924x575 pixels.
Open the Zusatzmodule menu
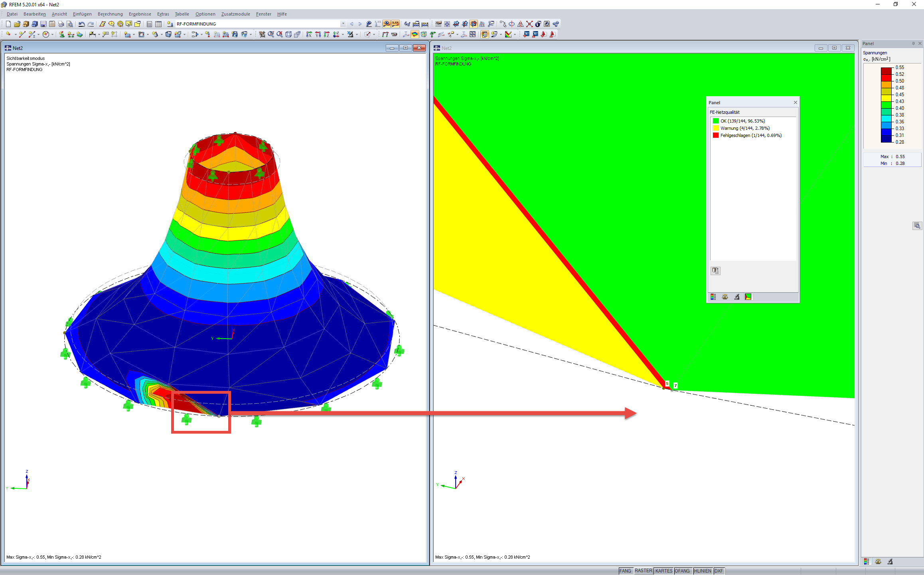pos(235,14)
